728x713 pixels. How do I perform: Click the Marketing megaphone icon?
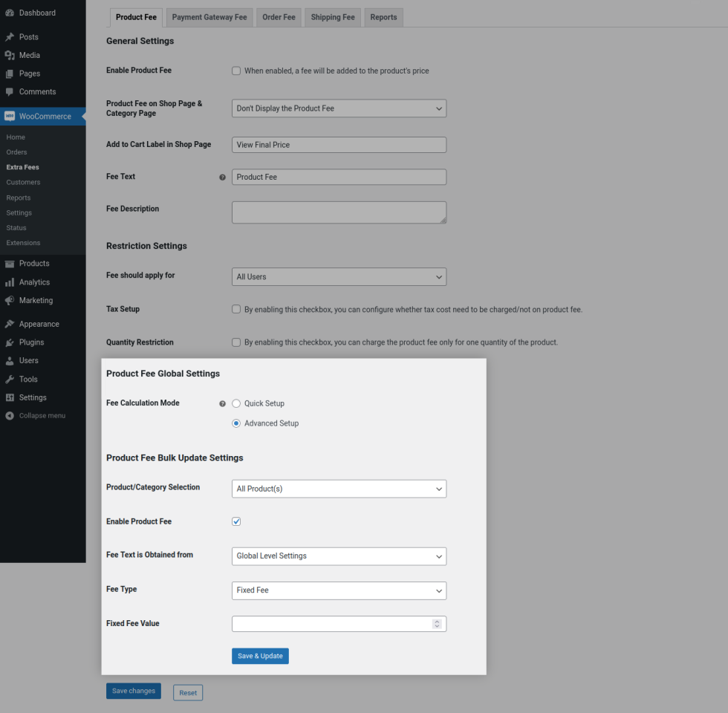[x=9, y=300]
